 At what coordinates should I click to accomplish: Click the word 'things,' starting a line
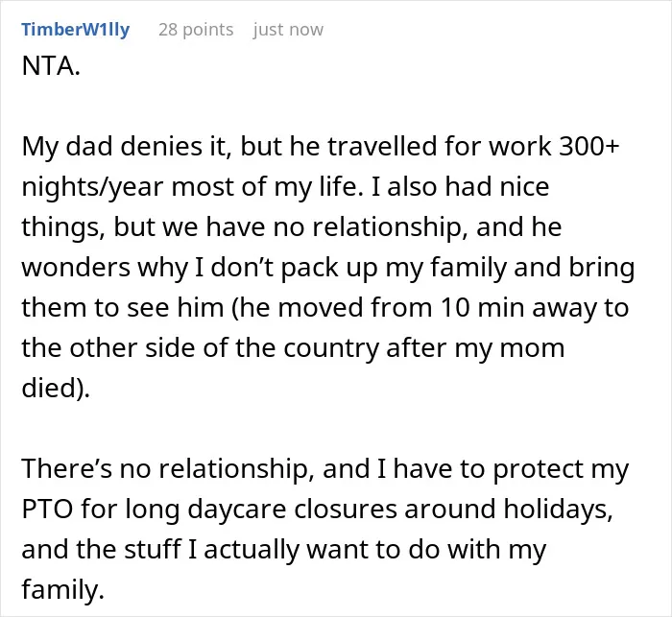tap(63, 227)
